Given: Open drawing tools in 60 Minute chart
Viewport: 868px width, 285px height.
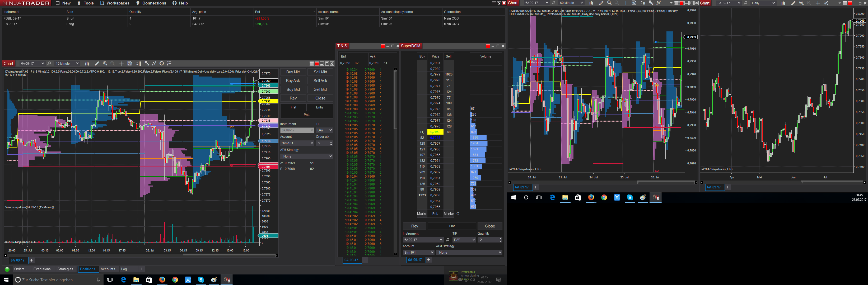Looking at the screenshot, I should coord(601,3).
